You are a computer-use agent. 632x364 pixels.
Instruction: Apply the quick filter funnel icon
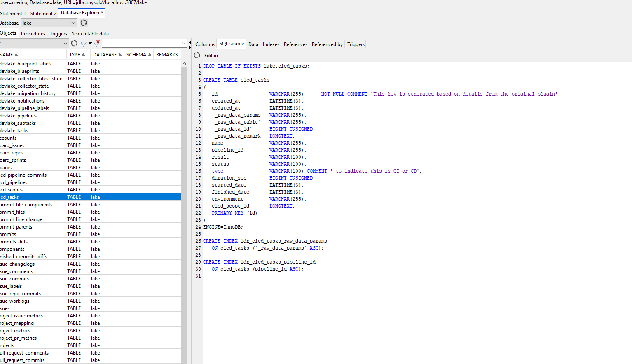click(84, 44)
